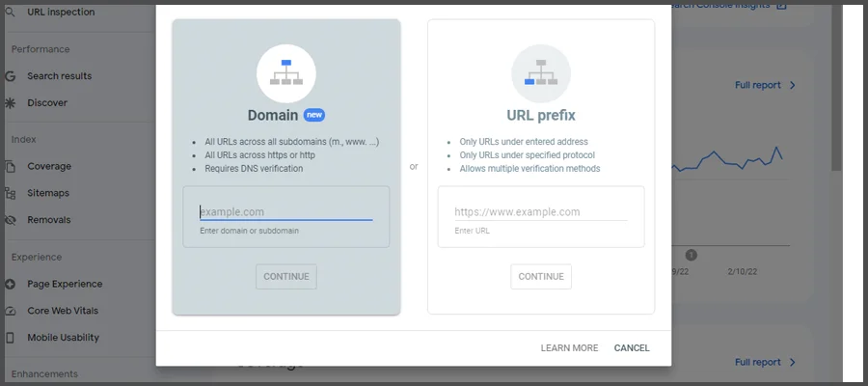Click the LEARN MORE link
868x386 pixels.
569,348
